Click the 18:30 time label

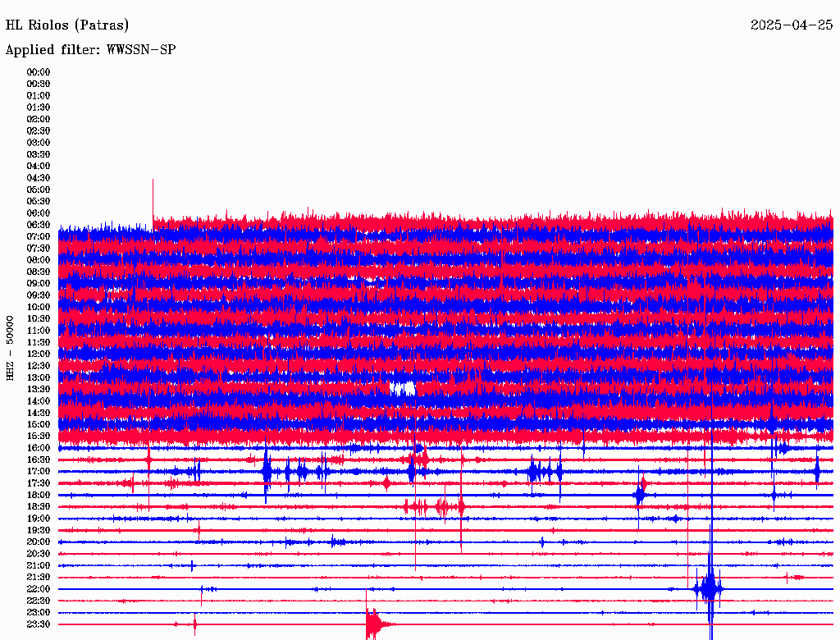39,506
